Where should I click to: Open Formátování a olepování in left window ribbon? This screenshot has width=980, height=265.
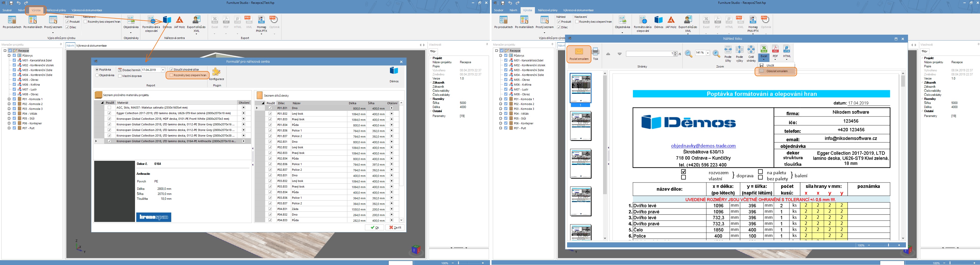(x=151, y=23)
